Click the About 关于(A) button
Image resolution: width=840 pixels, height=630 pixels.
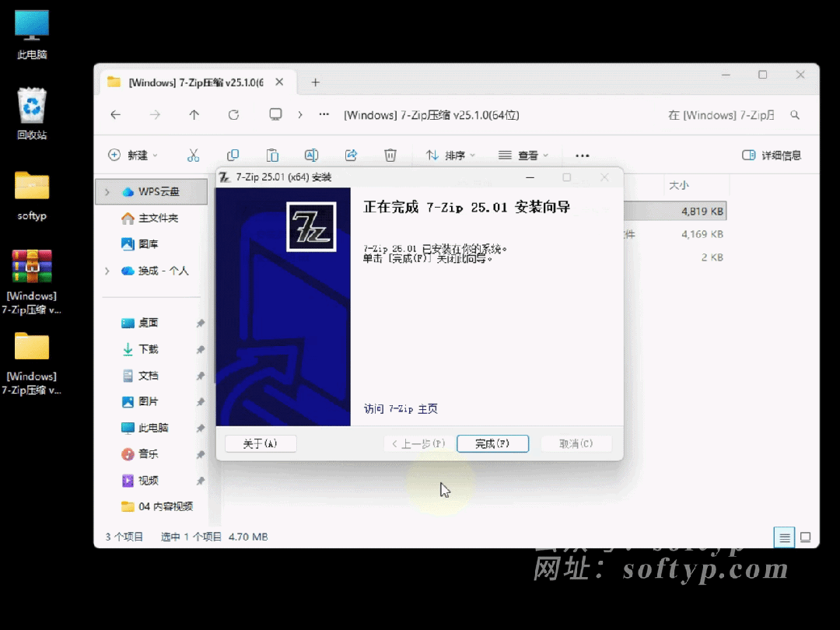pos(261,443)
